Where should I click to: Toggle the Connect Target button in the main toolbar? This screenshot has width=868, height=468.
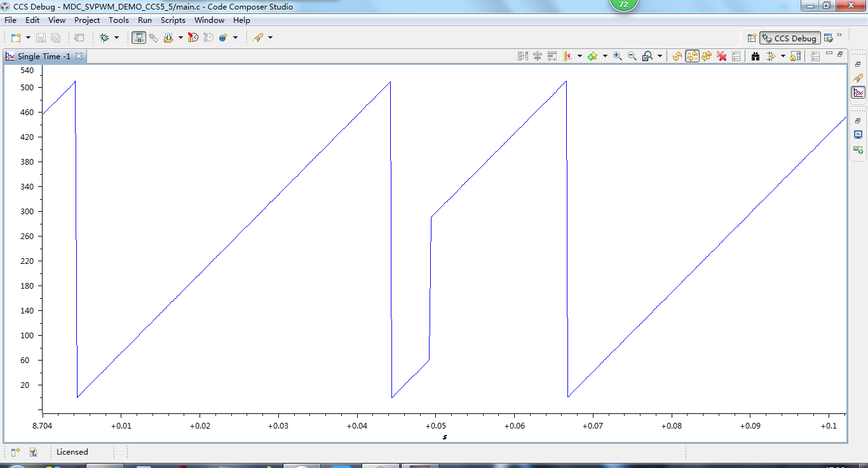tap(139, 38)
